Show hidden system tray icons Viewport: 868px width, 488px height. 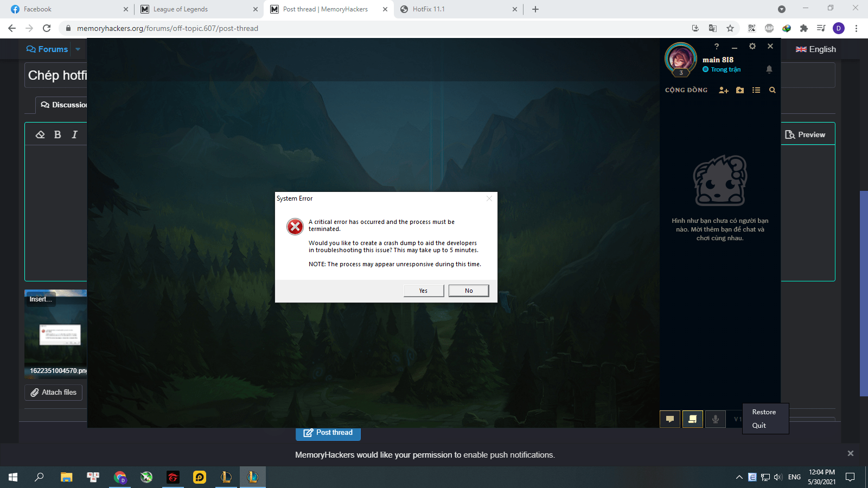[x=739, y=477]
